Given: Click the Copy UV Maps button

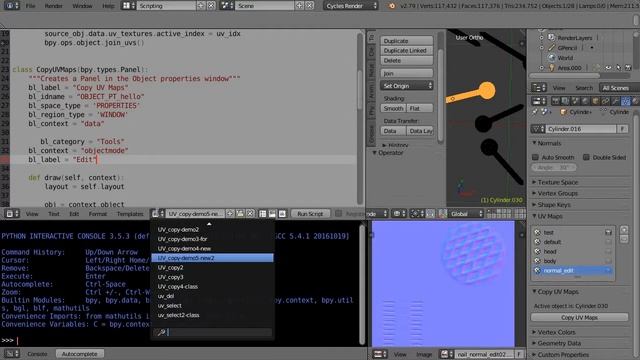Looking at the screenshot, I should tap(580, 317).
